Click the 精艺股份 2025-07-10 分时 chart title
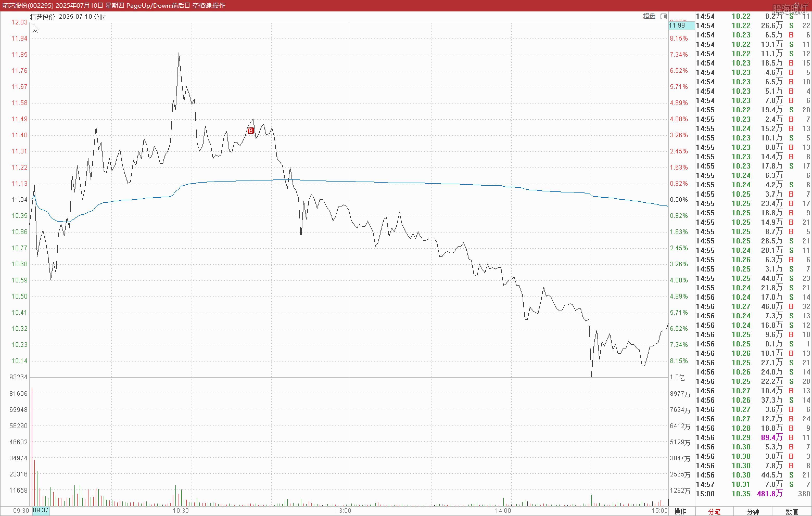812x516 pixels. pos(68,17)
